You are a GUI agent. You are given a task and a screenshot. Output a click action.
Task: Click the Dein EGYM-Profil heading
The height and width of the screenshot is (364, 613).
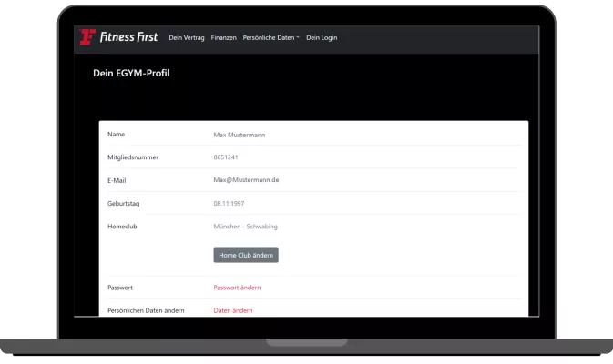131,73
